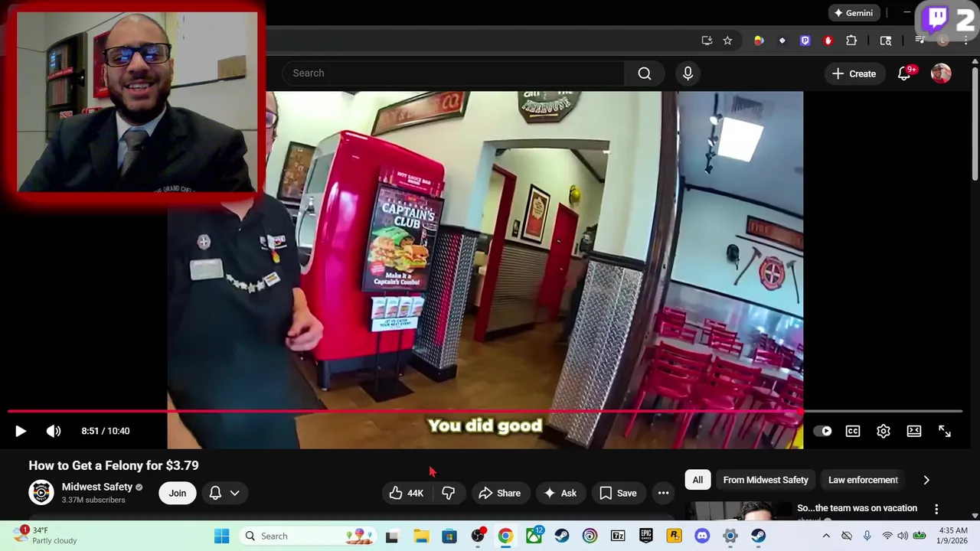Open the colorful circles extension
980x551 pixels.
coord(759,41)
